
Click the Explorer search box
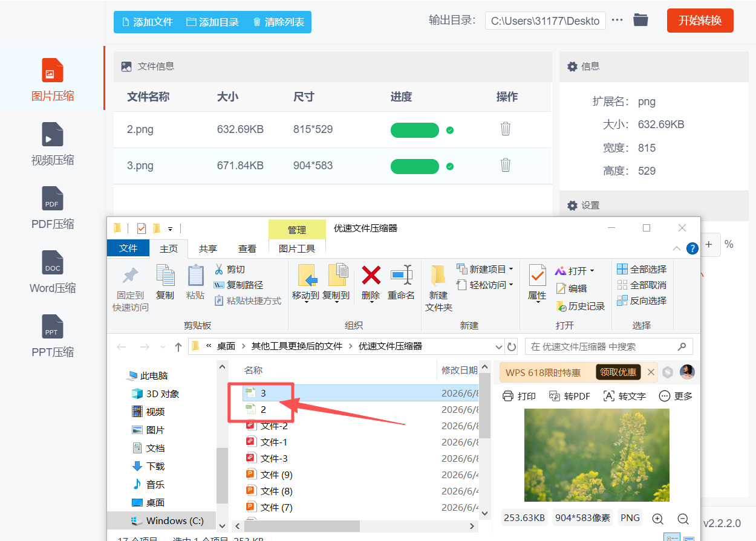pos(608,346)
